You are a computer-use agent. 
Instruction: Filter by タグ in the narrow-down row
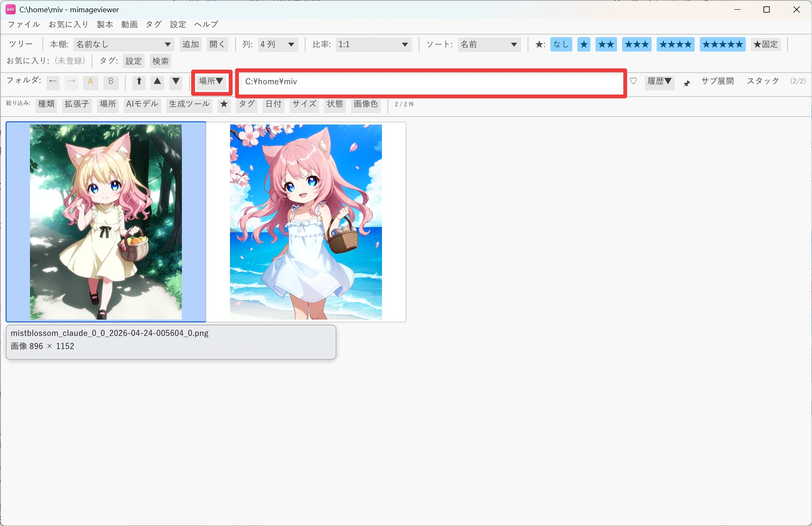pyautogui.click(x=247, y=104)
